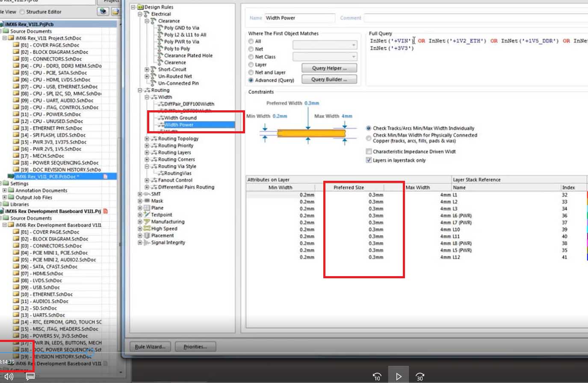Viewport: 588px width, 383px height.
Task: Click the High Speed category icon
Action: pyautogui.click(x=147, y=229)
